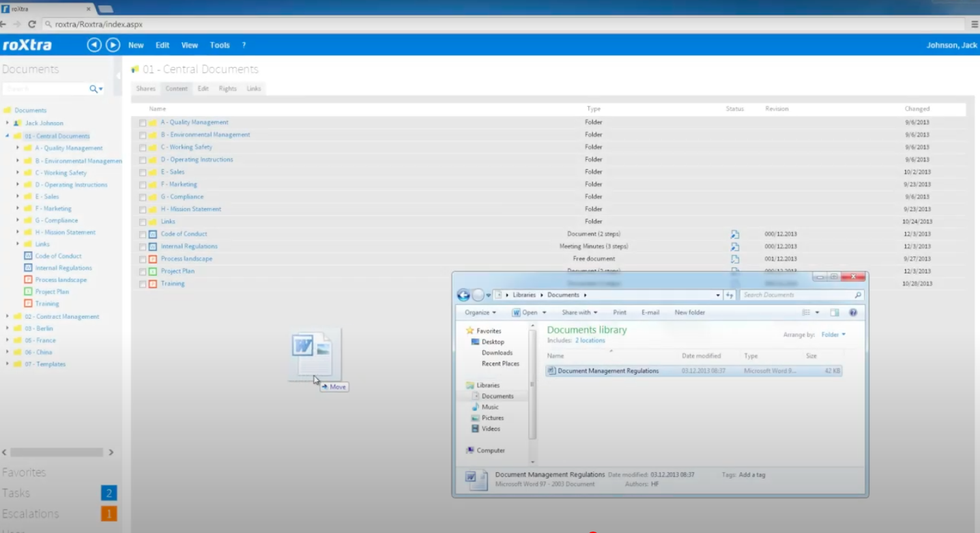Collapse the left sidebar with the panel arrow

(118, 75)
